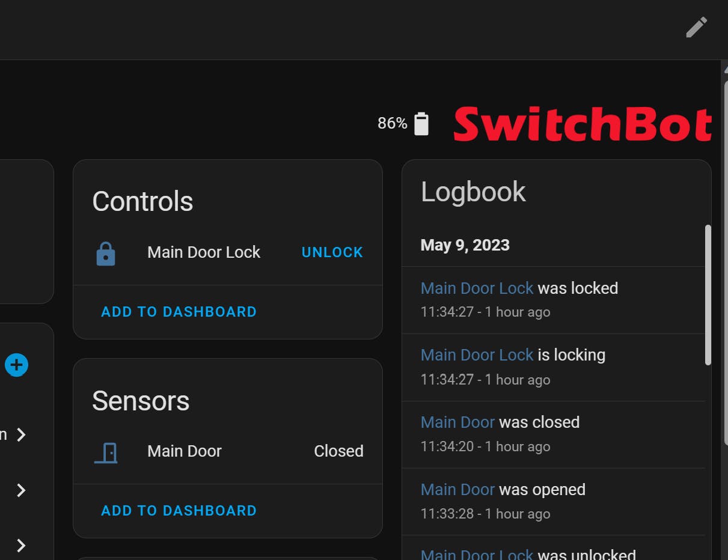Screen dimensions: 728x560
Task: Click the Sensors heading
Action: pos(141,401)
